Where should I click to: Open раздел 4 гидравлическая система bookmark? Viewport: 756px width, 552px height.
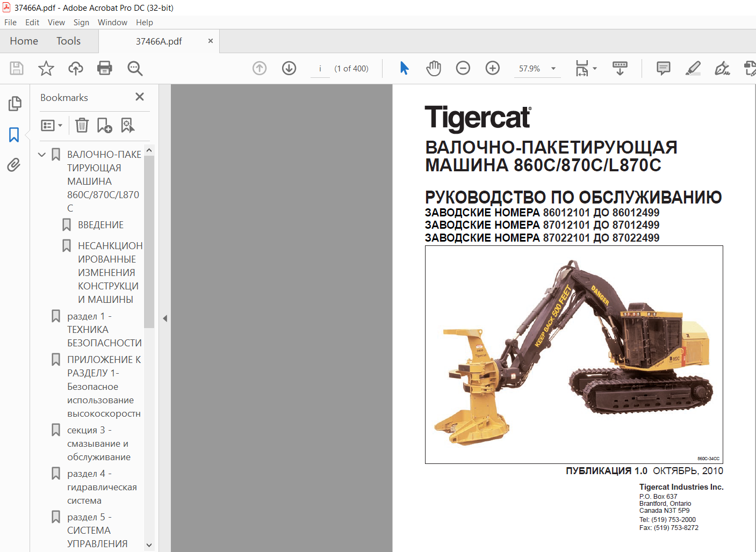click(102, 487)
